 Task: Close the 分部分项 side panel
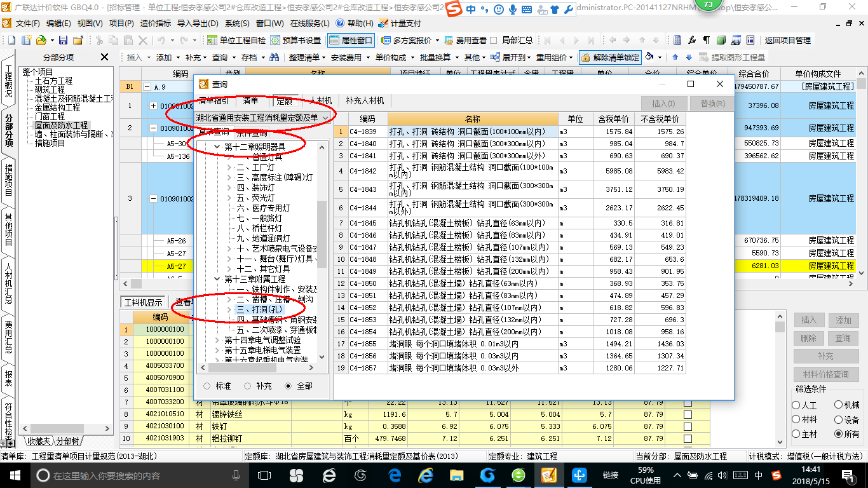[105, 57]
